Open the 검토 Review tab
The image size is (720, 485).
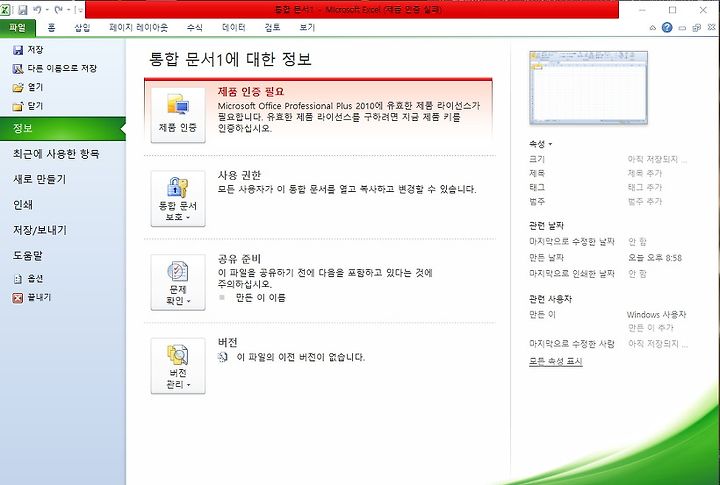click(272, 28)
